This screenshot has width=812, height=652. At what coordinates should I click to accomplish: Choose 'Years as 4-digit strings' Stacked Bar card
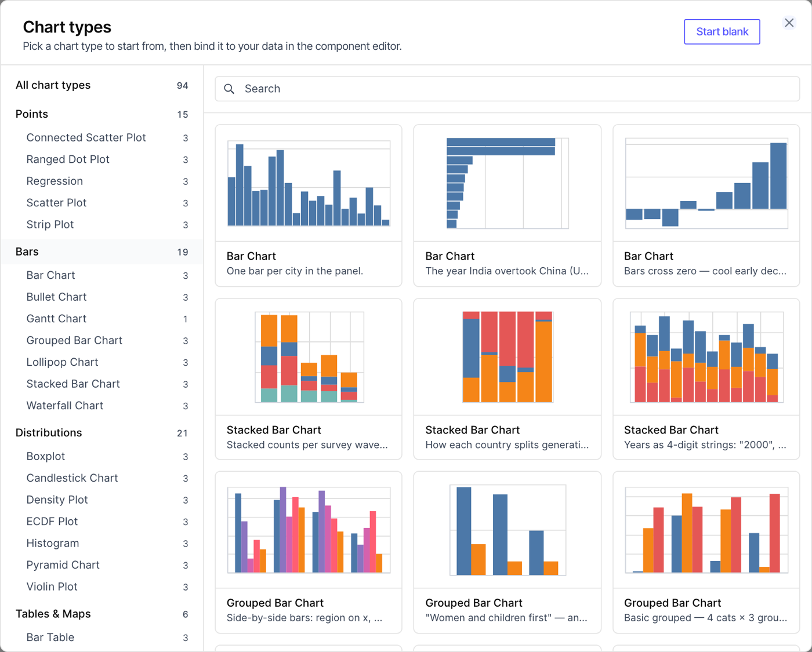706,379
